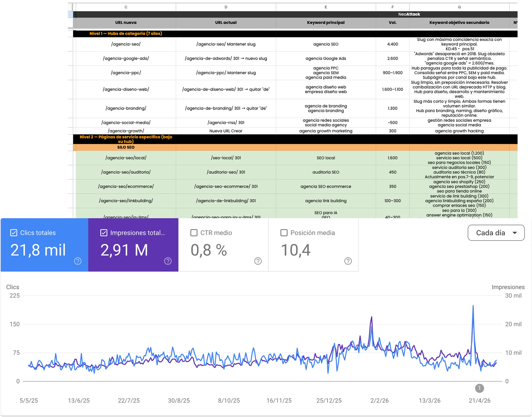Select cell /agencia-seo/linkbuilding/
The width and height of the screenshot is (532, 417).
click(x=126, y=201)
